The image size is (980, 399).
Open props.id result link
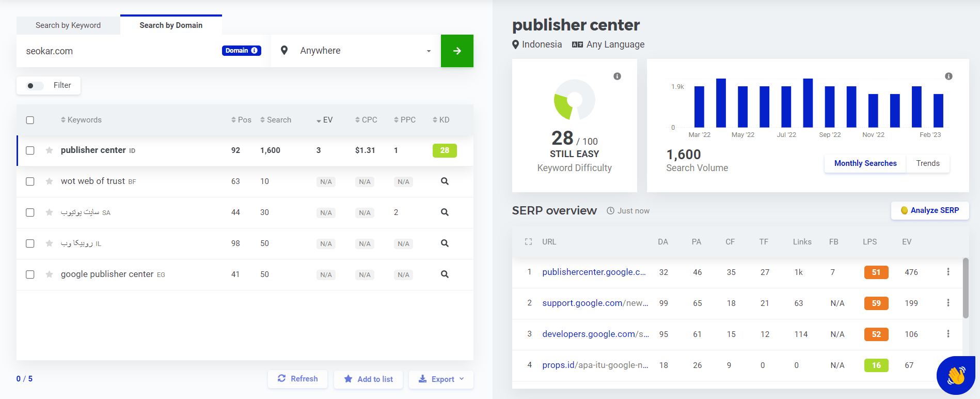pos(595,365)
